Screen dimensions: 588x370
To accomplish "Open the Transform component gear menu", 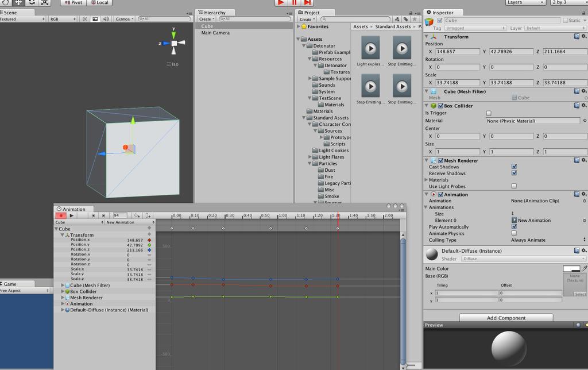I will tap(584, 36).
